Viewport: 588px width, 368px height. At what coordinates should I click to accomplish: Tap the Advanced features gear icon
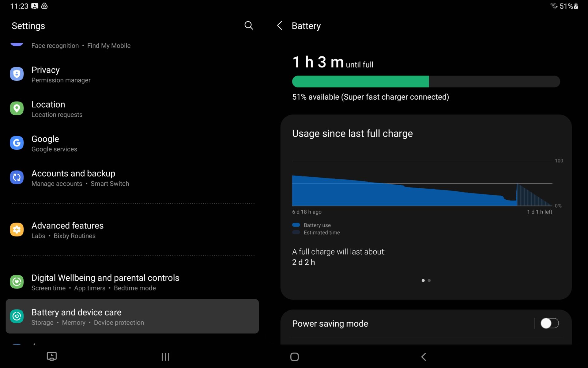point(17,230)
